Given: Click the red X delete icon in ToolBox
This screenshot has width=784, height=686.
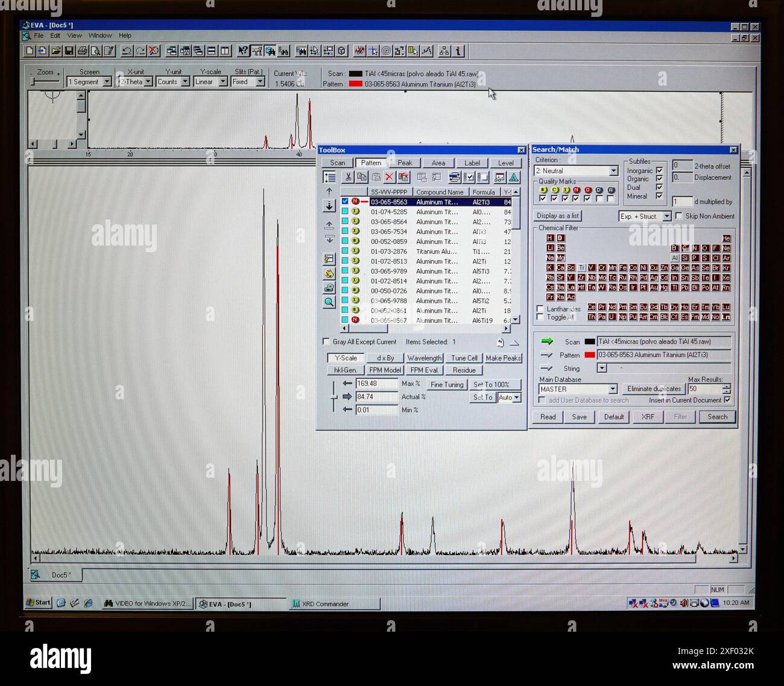Looking at the screenshot, I should tap(390, 177).
